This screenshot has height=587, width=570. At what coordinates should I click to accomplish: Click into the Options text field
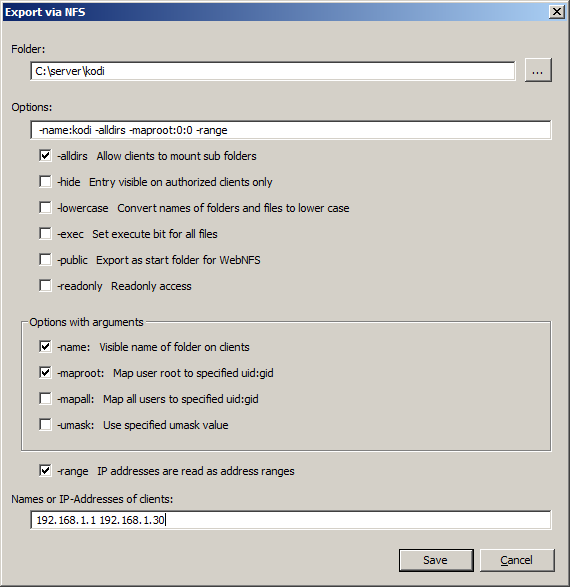pos(290,130)
